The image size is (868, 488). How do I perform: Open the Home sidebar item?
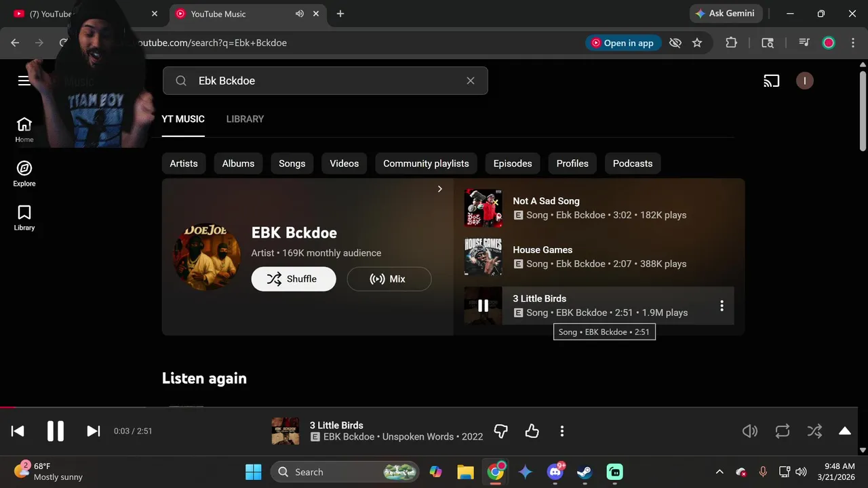tap(24, 129)
